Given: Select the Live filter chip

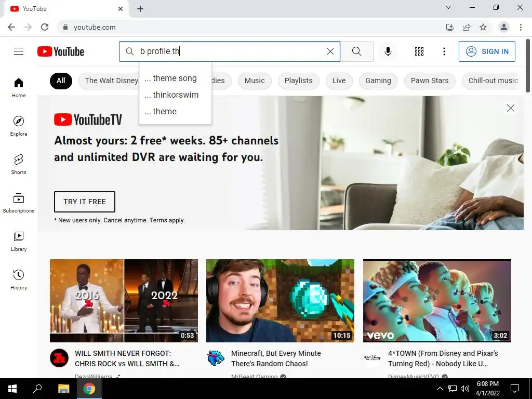Looking at the screenshot, I should point(339,81).
